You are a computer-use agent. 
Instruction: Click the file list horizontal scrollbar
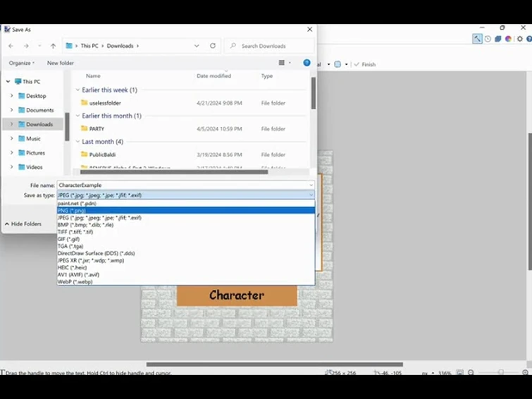174,172
